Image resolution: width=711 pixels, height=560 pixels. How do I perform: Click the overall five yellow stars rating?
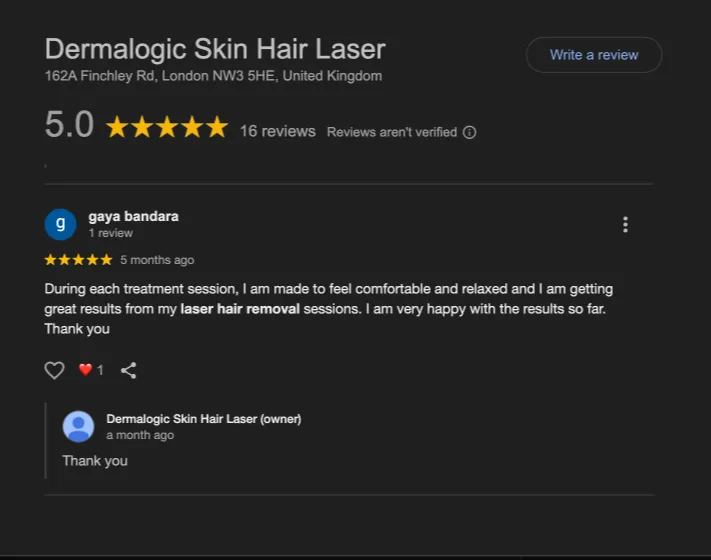tap(167, 127)
